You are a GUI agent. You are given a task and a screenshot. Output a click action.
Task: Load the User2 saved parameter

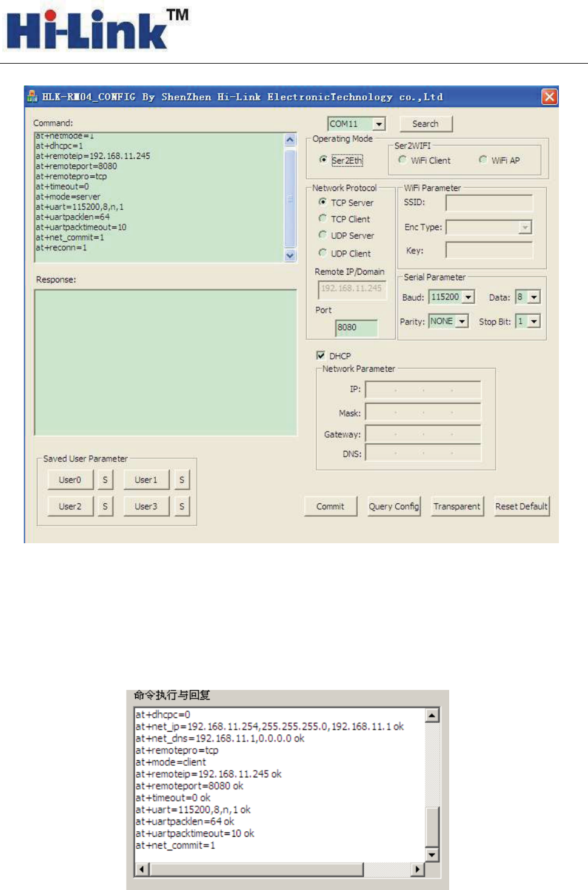pyautogui.click(x=70, y=506)
